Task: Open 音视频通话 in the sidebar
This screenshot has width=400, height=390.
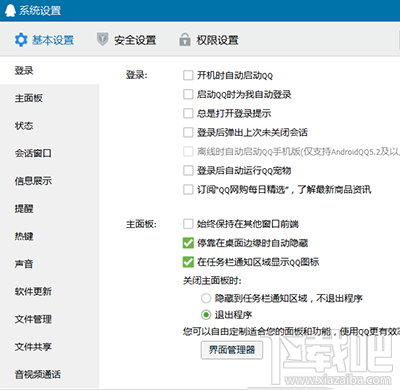Action: (50, 375)
